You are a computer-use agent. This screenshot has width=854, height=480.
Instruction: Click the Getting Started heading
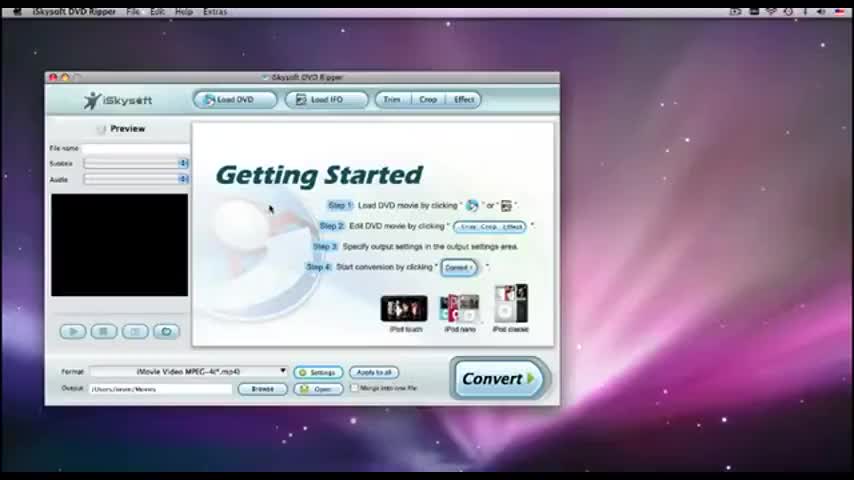(x=319, y=175)
